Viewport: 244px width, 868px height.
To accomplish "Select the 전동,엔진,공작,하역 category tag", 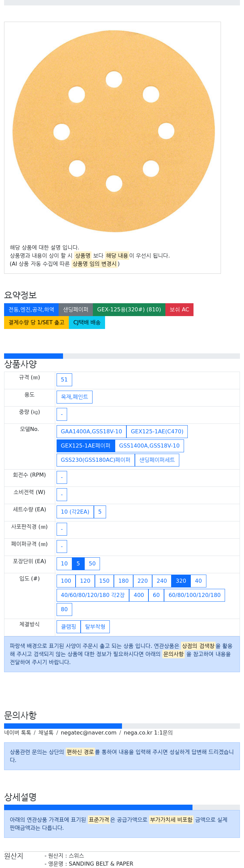I will [x=31, y=310].
